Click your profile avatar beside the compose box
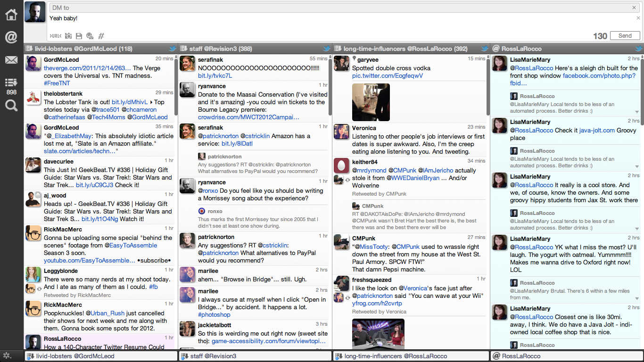Image resolution: width=644 pixels, height=362 pixels. click(x=35, y=12)
